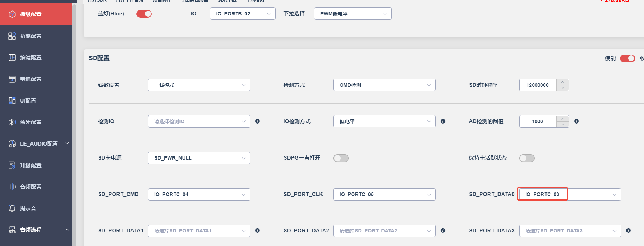Expand the LE_AUDIO配置 submenu chevron
Screen dimensions: 644x246
(x=67, y=143)
